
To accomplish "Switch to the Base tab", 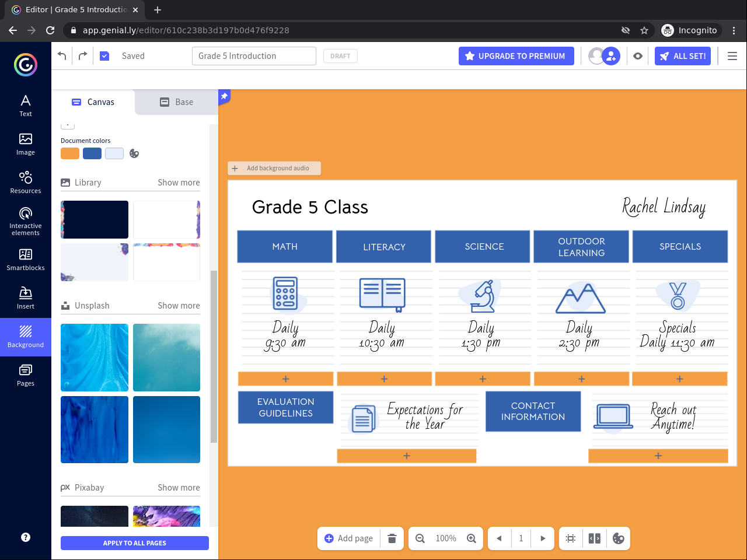I will pyautogui.click(x=177, y=102).
